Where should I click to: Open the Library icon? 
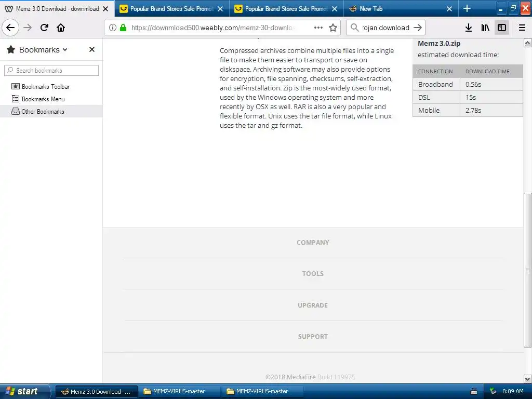pos(485,28)
